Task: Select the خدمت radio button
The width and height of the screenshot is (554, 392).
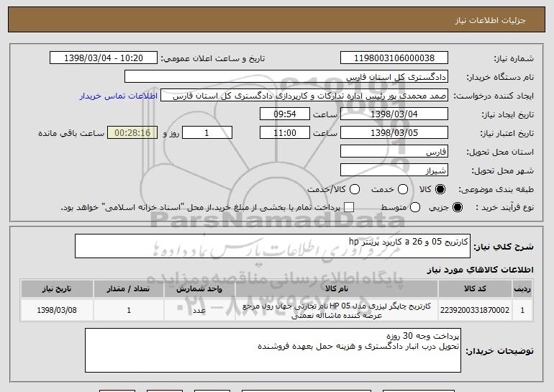Action: (403, 189)
